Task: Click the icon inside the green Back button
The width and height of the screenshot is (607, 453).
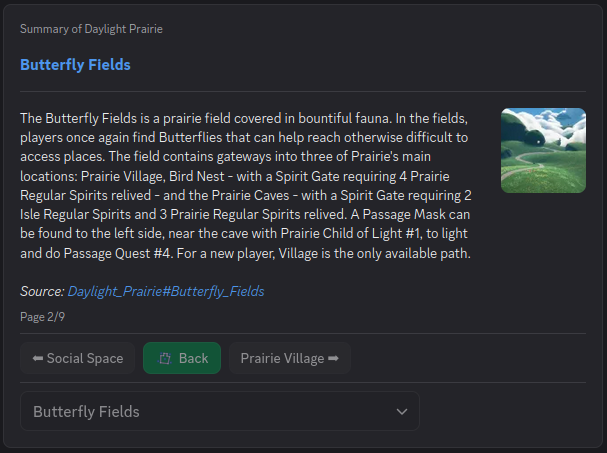Action: tap(165, 358)
